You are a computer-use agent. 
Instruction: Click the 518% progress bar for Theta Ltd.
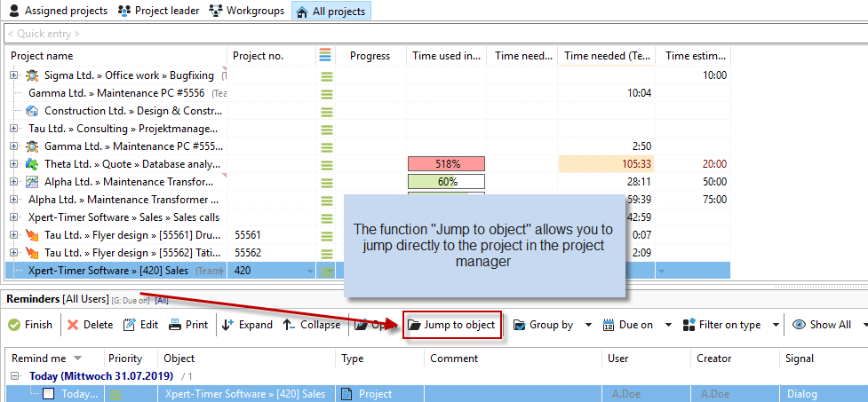pyautogui.click(x=446, y=164)
